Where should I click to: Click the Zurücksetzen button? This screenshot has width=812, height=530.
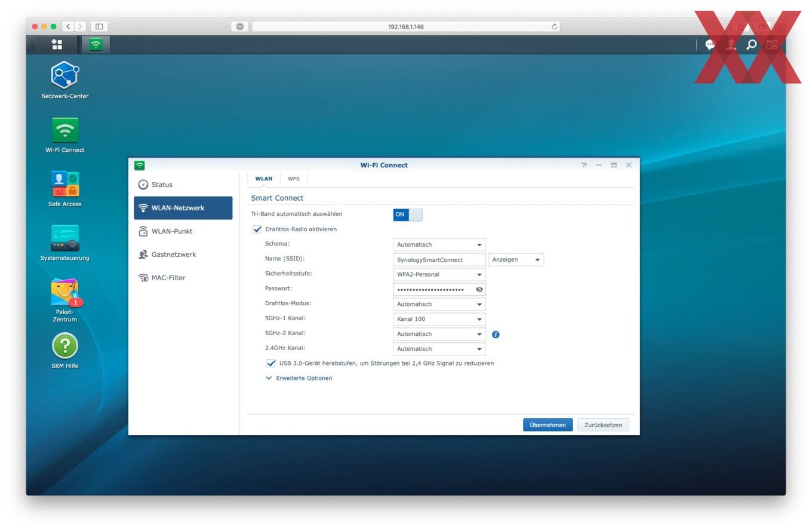(x=603, y=425)
